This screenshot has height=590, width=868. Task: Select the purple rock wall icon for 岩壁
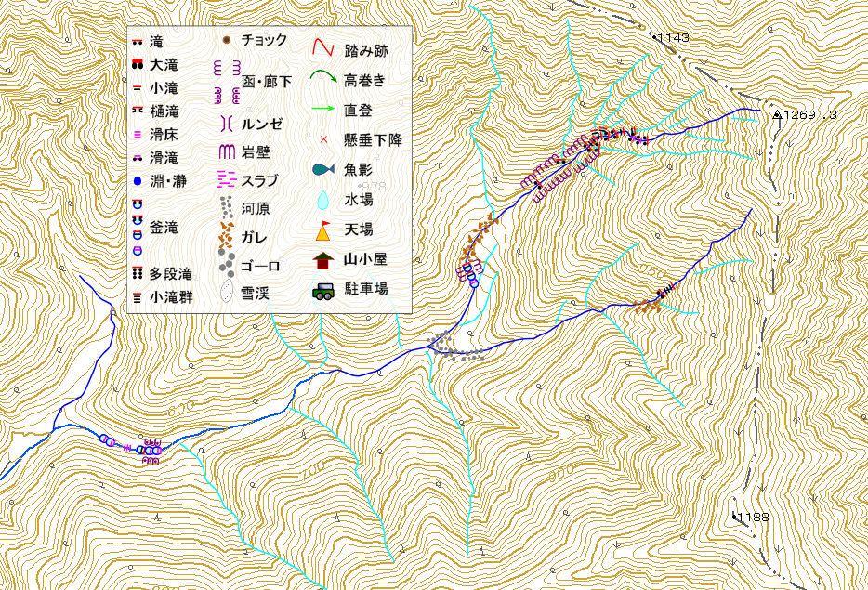(228, 152)
